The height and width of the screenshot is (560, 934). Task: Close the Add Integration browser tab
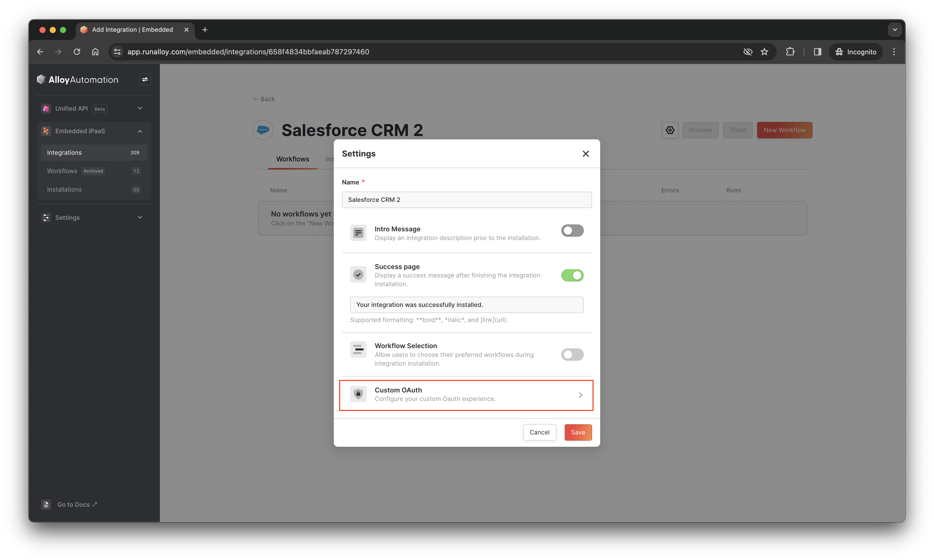pos(186,30)
